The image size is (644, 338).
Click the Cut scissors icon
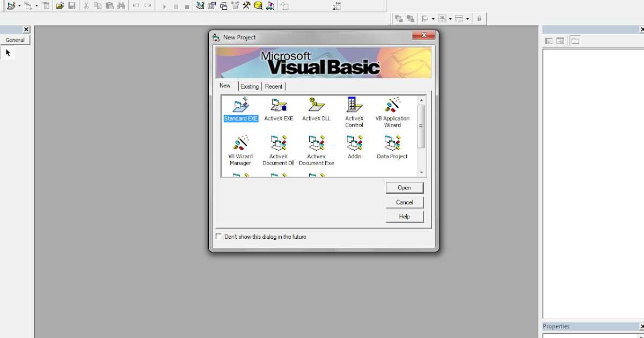pos(86,6)
